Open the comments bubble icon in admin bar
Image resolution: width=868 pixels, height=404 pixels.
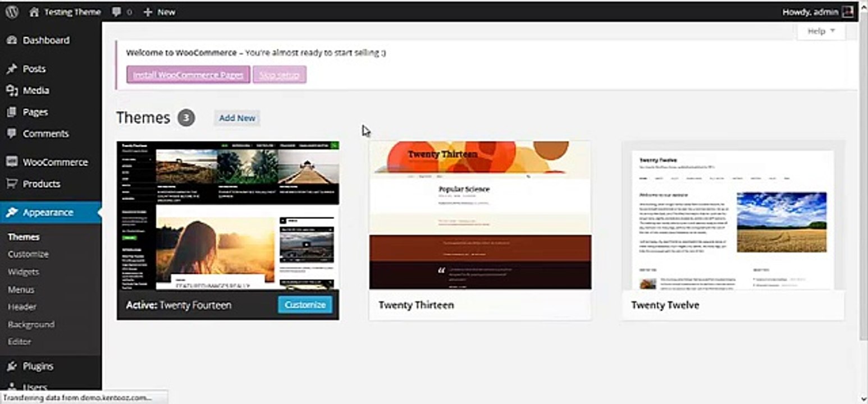click(116, 12)
